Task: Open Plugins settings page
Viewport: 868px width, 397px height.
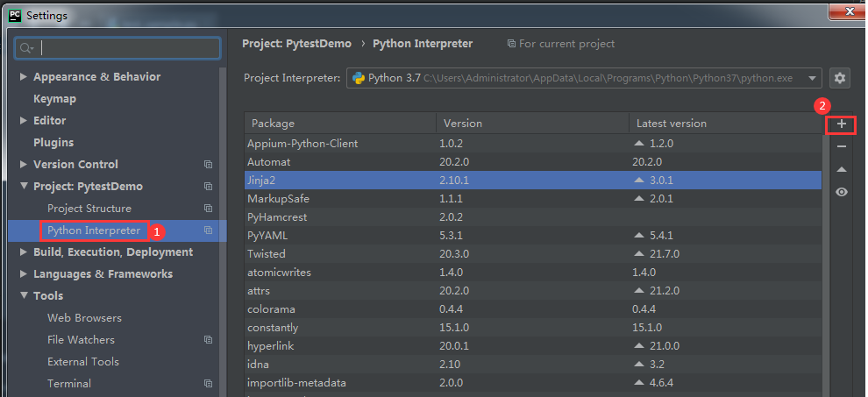Action: click(x=53, y=142)
